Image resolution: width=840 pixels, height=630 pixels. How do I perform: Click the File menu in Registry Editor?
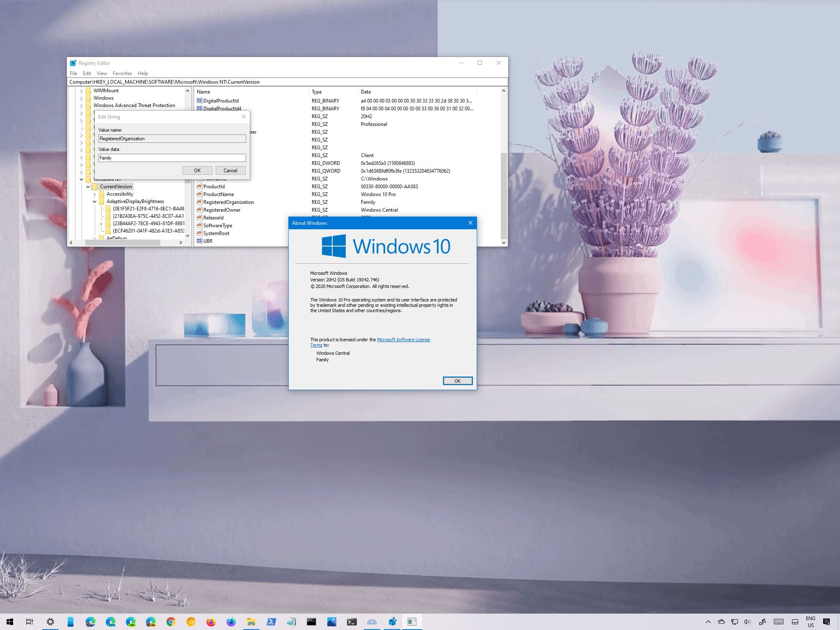point(73,73)
